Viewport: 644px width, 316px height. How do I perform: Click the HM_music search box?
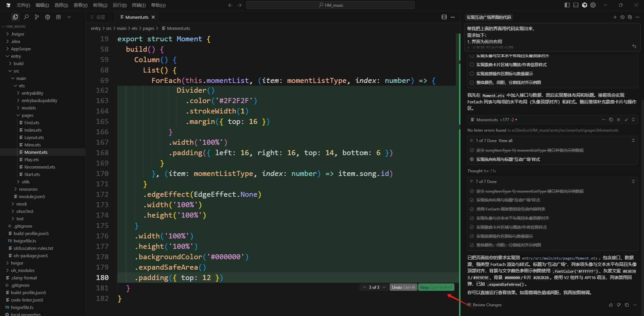(x=331, y=5)
